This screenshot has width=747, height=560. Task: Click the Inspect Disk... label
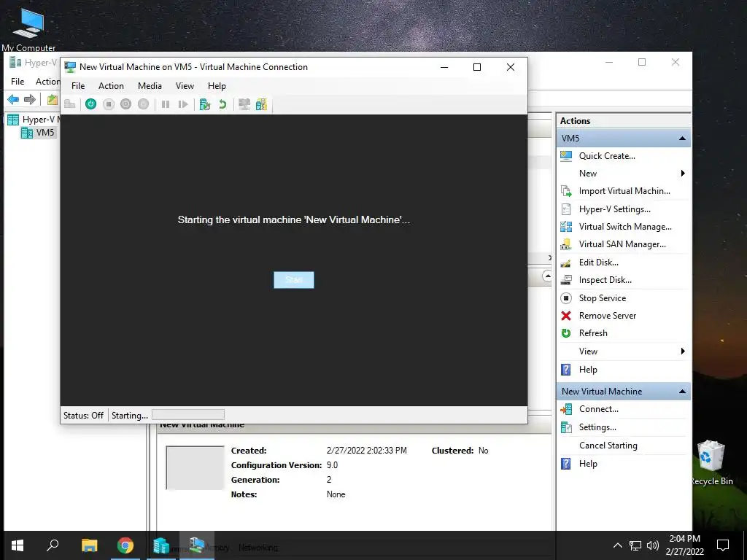(x=605, y=280)
